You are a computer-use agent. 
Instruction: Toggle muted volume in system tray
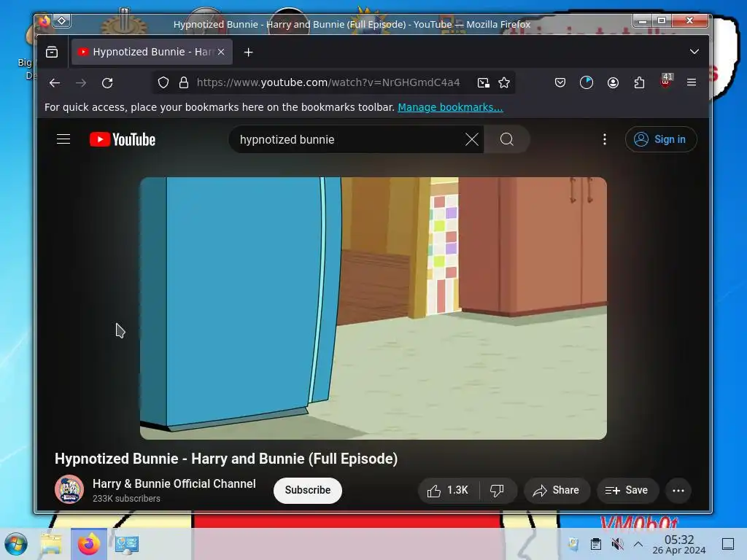(617, 544)
